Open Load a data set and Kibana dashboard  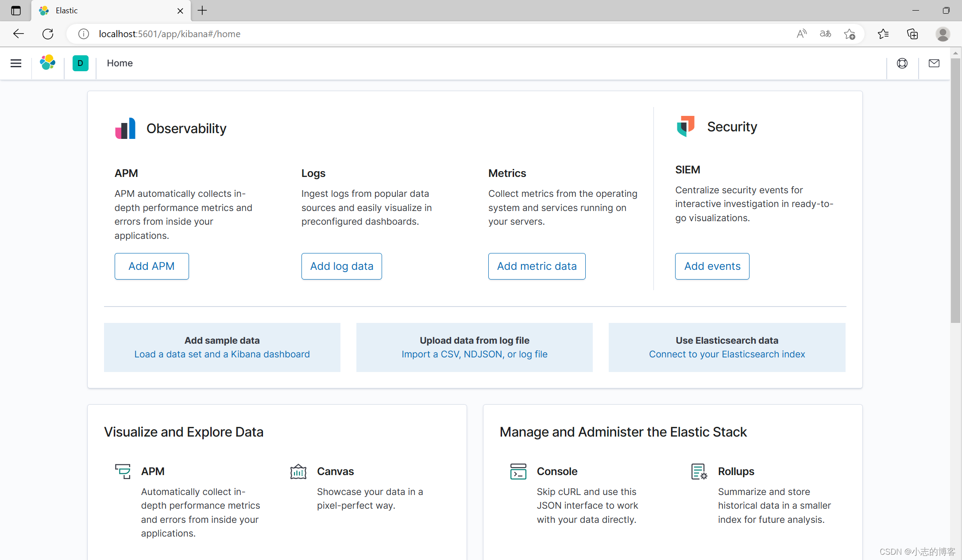tap(222, 354)
